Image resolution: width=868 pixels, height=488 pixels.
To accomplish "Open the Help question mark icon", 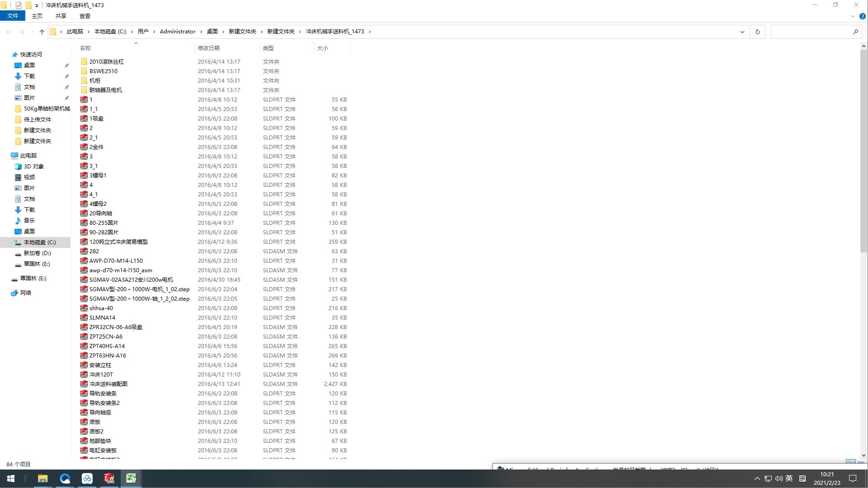I will coord(862,16).
